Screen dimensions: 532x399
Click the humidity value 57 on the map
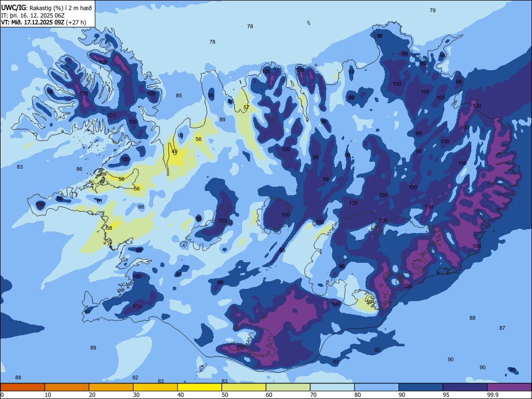pos(246,107)
